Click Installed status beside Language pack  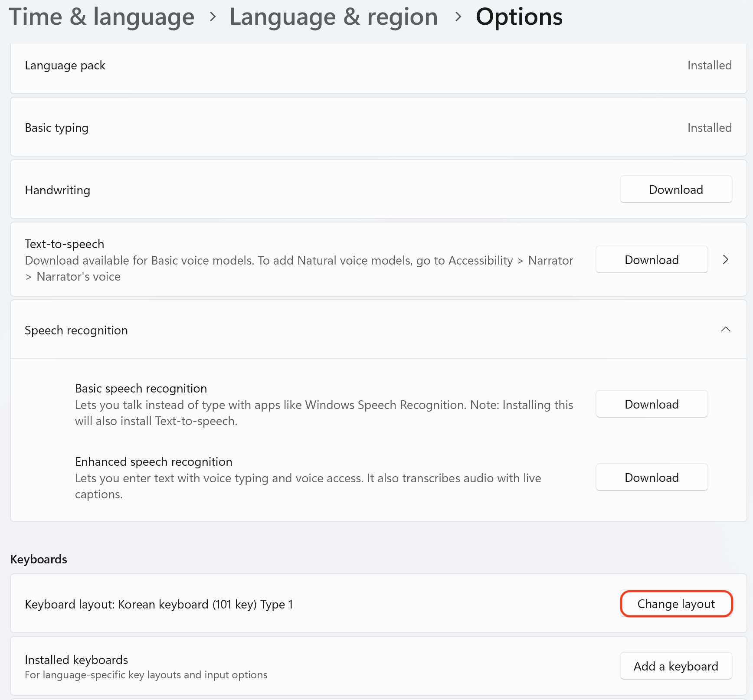coord(709,65)
